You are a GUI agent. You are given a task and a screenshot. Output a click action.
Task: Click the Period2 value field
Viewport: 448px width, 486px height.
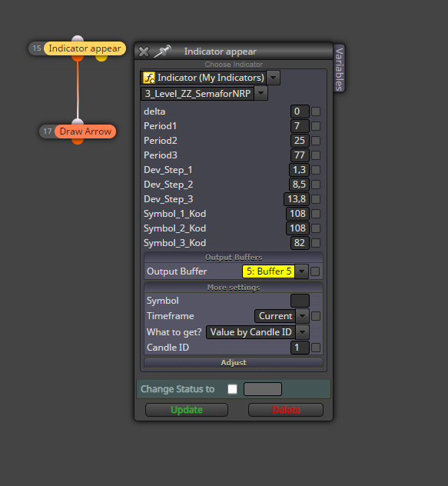[300, 141]
